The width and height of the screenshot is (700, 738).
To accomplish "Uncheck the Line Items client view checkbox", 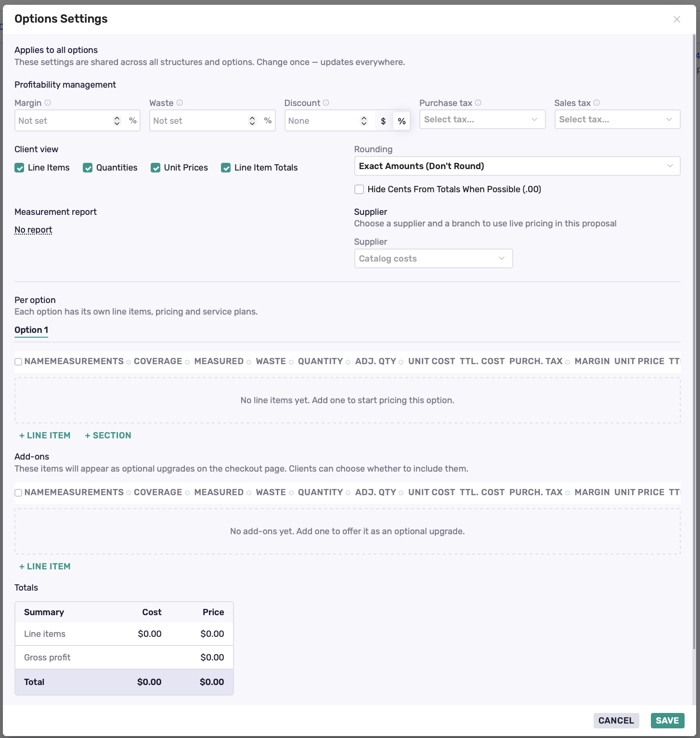I will [x=19, y=168].
